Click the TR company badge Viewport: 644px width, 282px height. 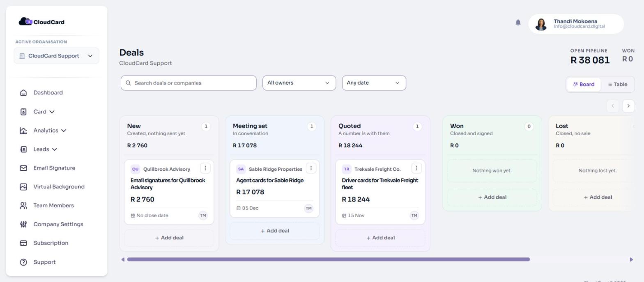click(347, 169)
